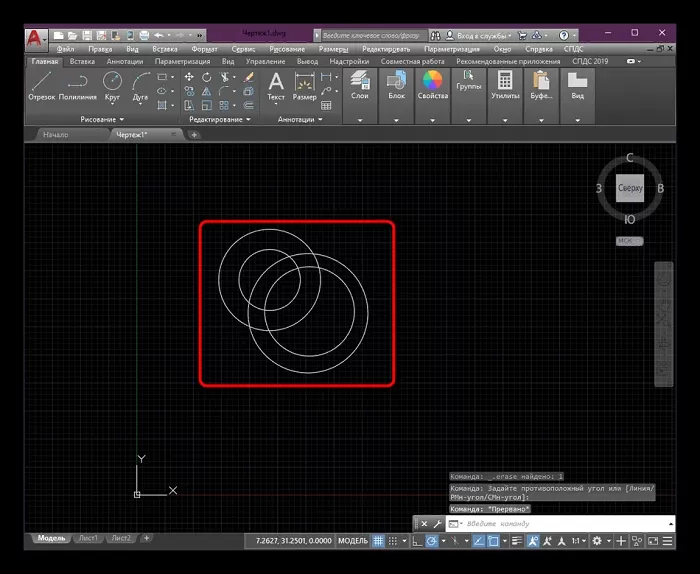Toggle lineweight display
700x574 pixels.
(x=517, y=541)
